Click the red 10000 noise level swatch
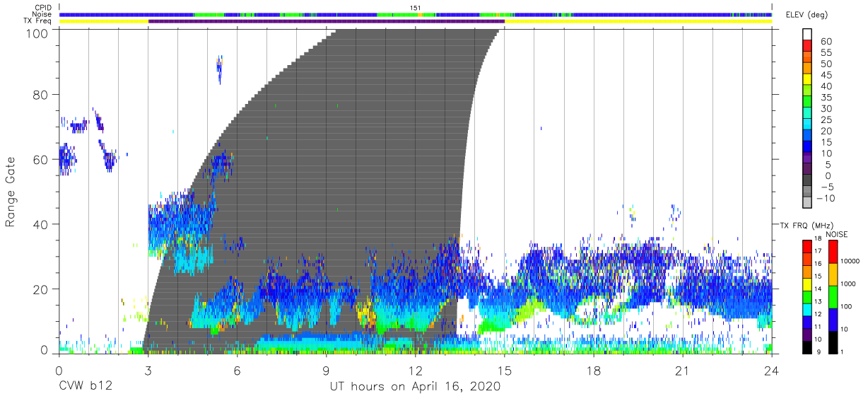 pos(833,252)
